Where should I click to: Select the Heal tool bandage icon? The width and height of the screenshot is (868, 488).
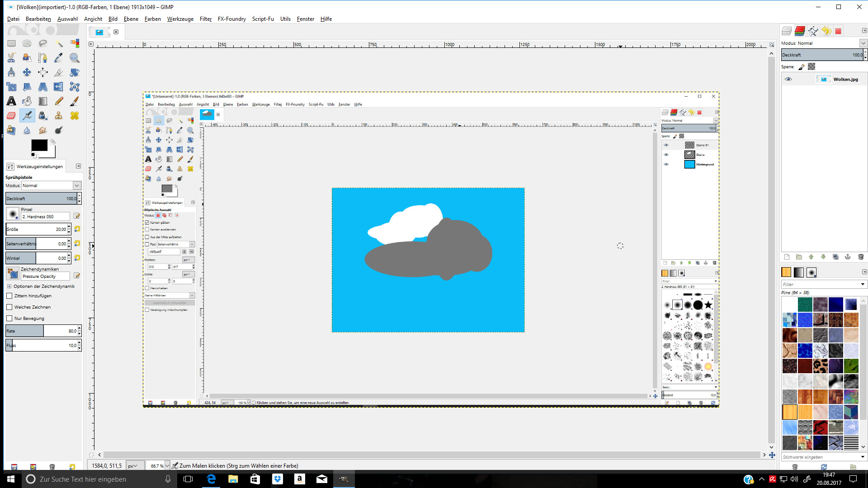pyautogui.click(x=75, y=116)
